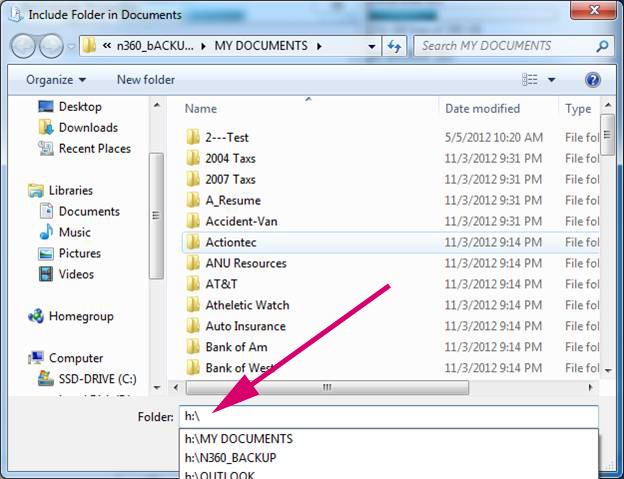Click the change view icon
The width and height of the screenshot is (624, 479).
click(532, 79)
